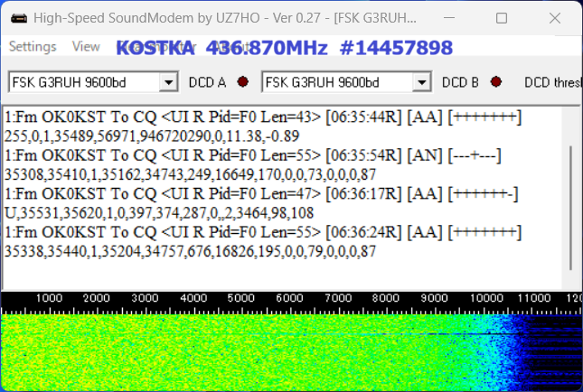Click the DCD A label
The image size is (583, 392).
(208, 82)
